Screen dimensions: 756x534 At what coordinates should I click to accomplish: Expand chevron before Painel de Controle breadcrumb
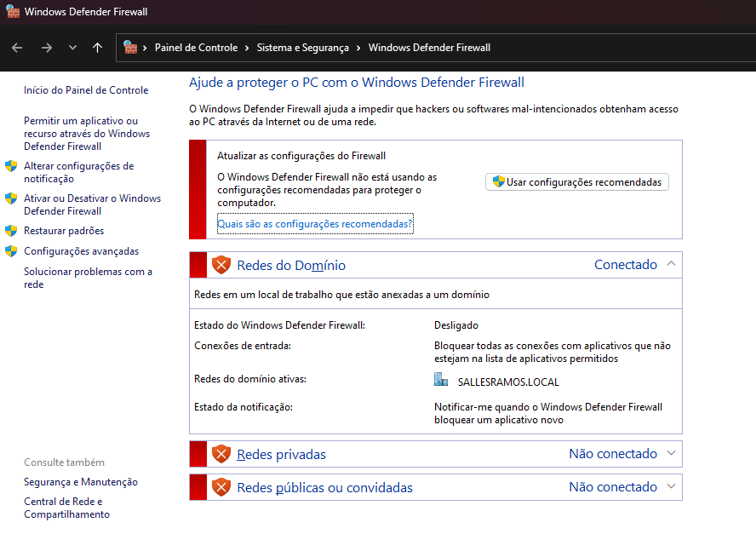click(x=145, y=48)
